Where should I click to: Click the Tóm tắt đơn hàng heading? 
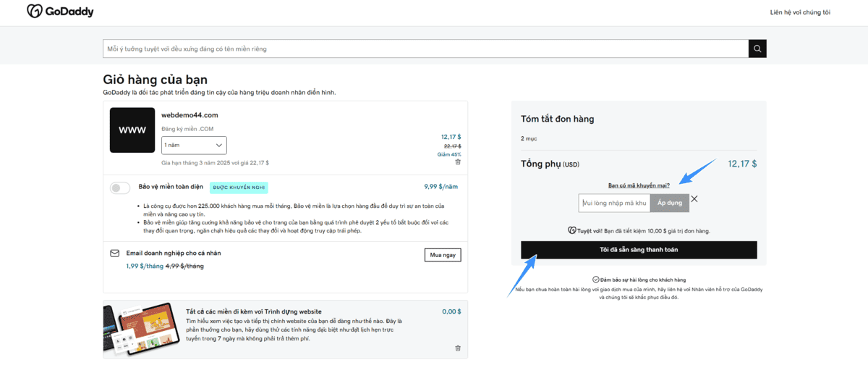558,119
